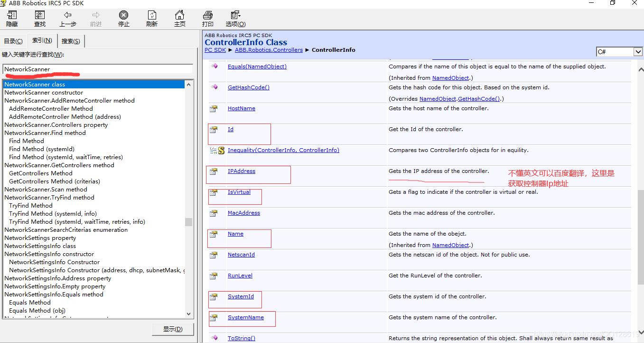The width and height of the screenshot is (644, 343).
Task: Click the method icon beside Equals(NamedObject)
Action: coord(214,67)
